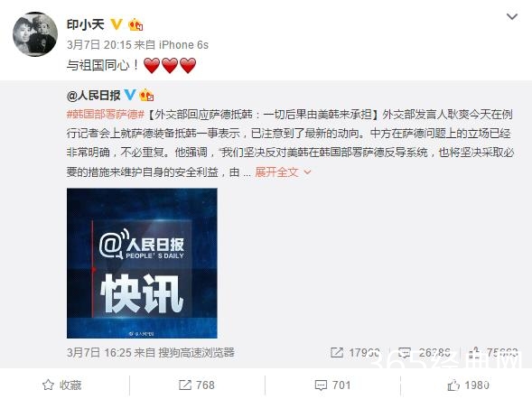
Task: Open 印小天's profile avatar
Action: 35,34
